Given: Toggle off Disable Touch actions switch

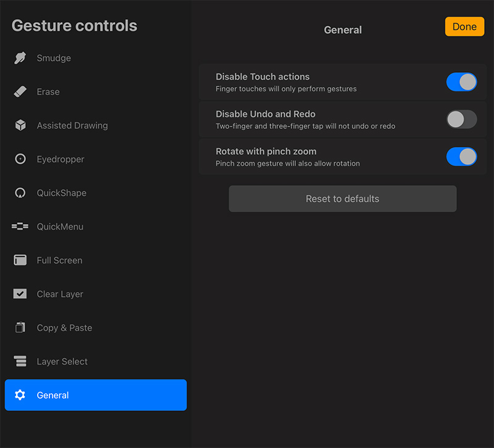Looking at the screenshot, I should click(x=461, y=82).
